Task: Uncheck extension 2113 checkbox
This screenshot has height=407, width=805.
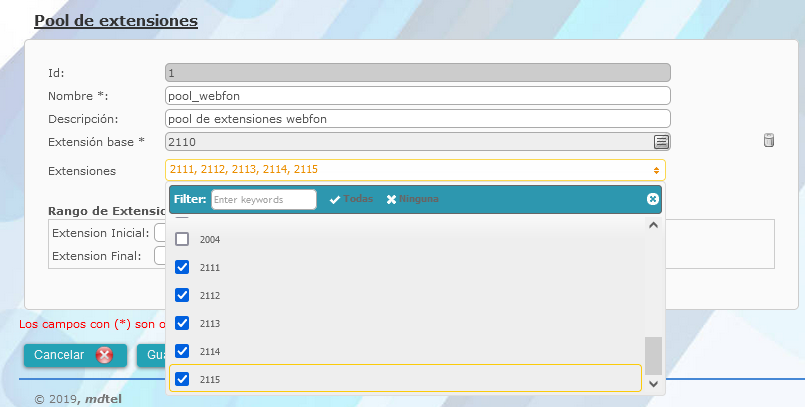Action: point(182,324)
